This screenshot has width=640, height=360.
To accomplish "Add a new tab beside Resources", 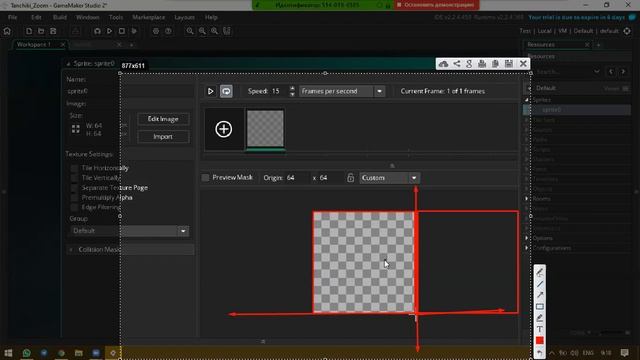I will pyautogui.click(x=599, y=44).
